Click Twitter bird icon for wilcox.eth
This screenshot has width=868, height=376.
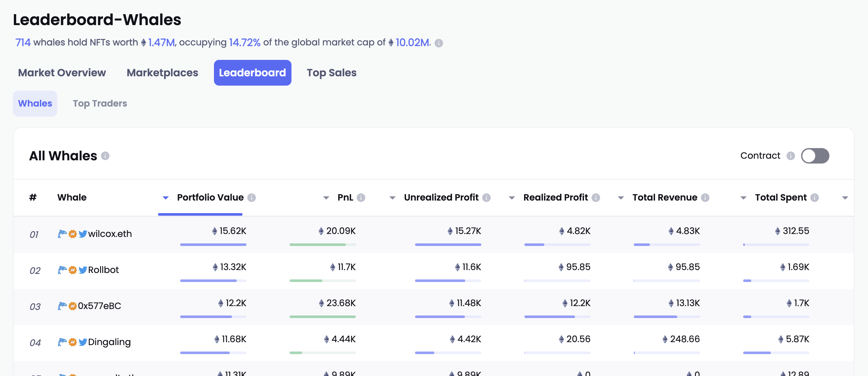click(83, 234)
